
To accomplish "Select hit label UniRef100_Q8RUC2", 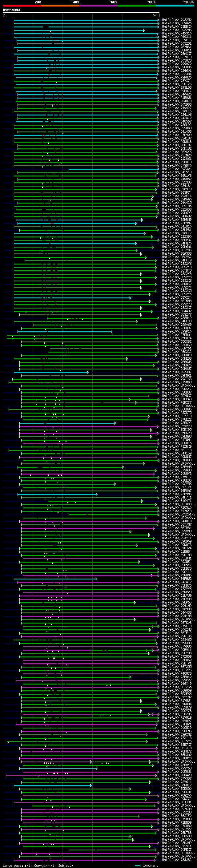I will [176, 284].
